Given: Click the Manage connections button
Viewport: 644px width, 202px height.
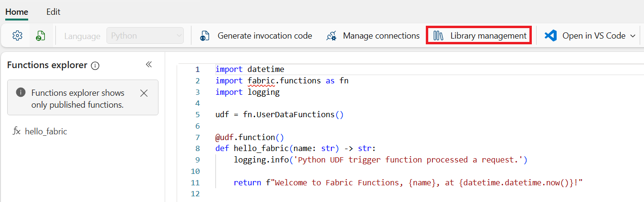Looking at the screenshot, I should click(x=373, y=36).
